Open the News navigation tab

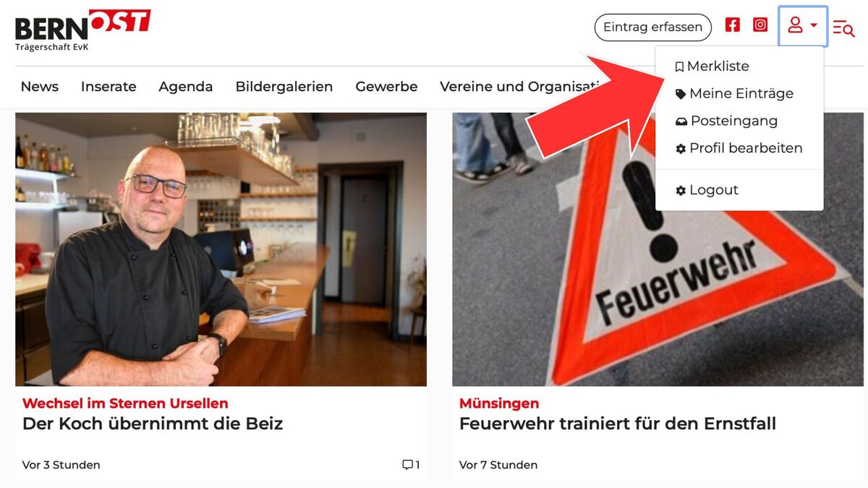(40, 87)
